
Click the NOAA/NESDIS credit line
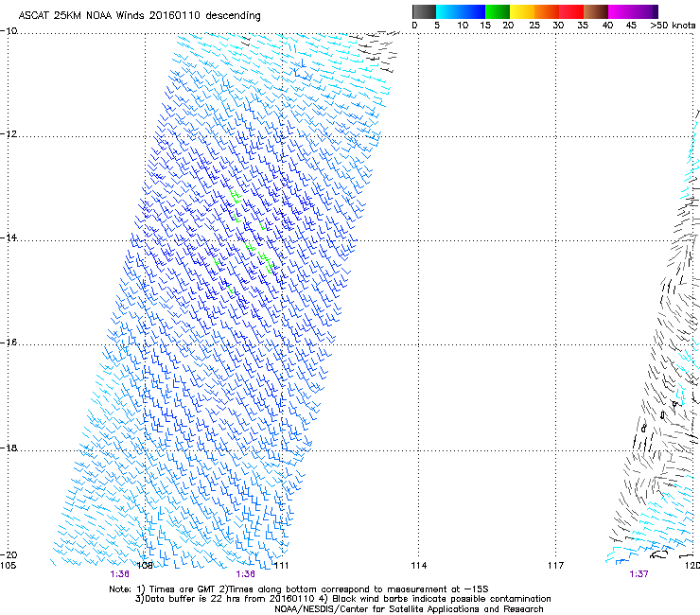[x=409, y=609]
